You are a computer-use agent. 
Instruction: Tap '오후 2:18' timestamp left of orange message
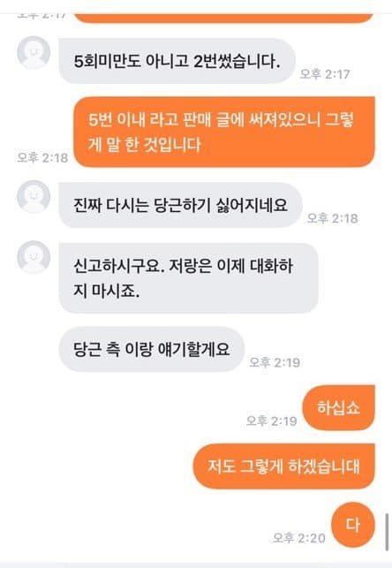(42, 157)
